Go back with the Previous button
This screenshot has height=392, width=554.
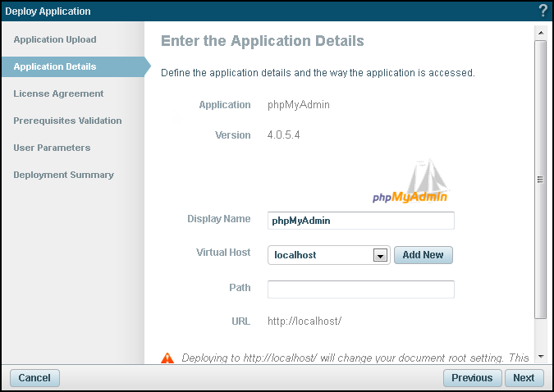point(472,378)
